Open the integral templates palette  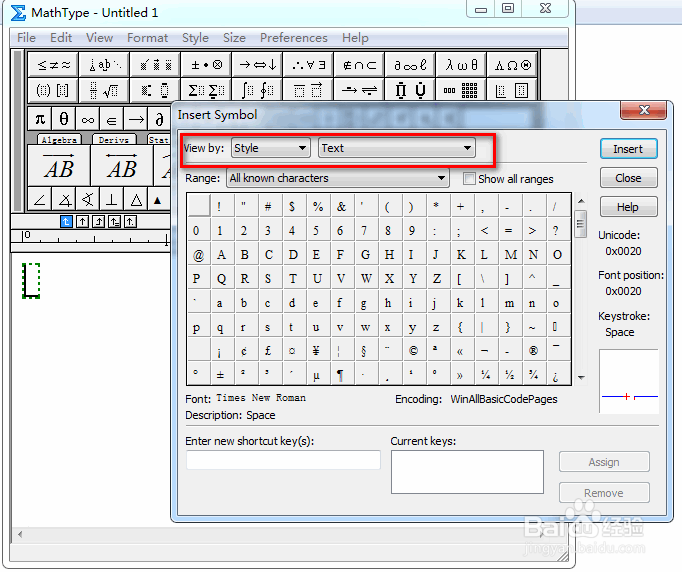[x=257, y=90]
